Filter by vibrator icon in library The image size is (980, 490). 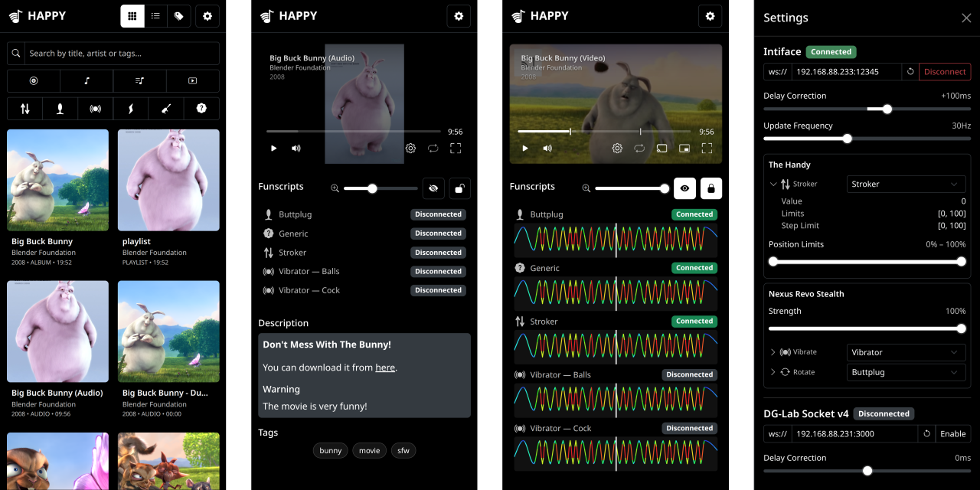click(96, 109)
